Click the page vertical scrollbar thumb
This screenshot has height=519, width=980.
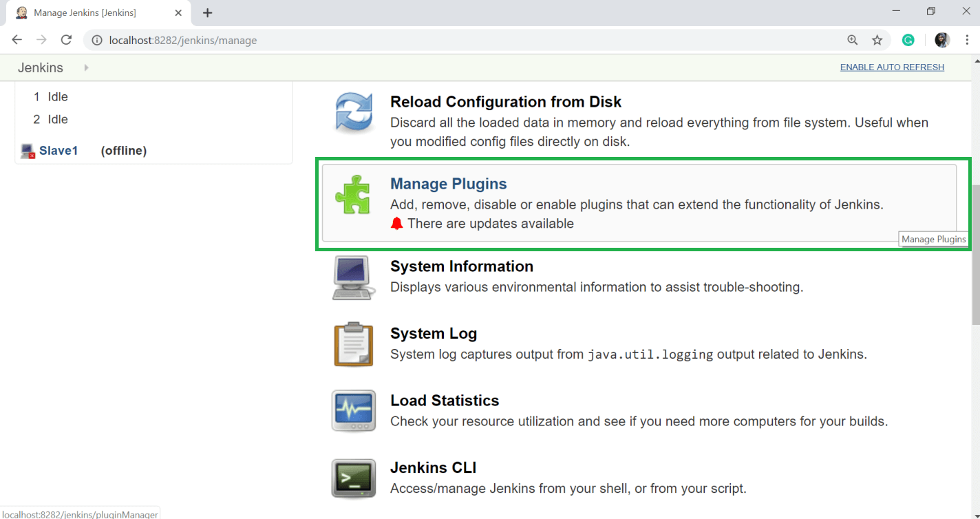click(974, 255)
